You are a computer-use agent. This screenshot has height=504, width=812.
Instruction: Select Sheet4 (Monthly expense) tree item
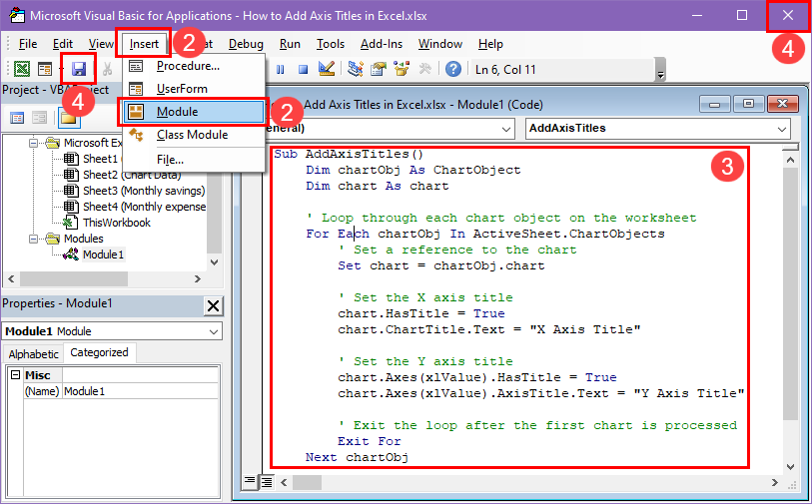144,207
